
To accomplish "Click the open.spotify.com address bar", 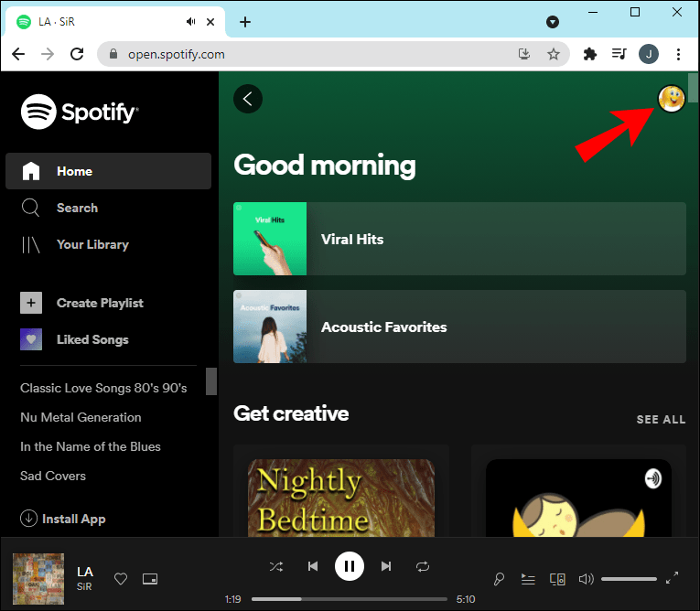I will tap(333, 54).
